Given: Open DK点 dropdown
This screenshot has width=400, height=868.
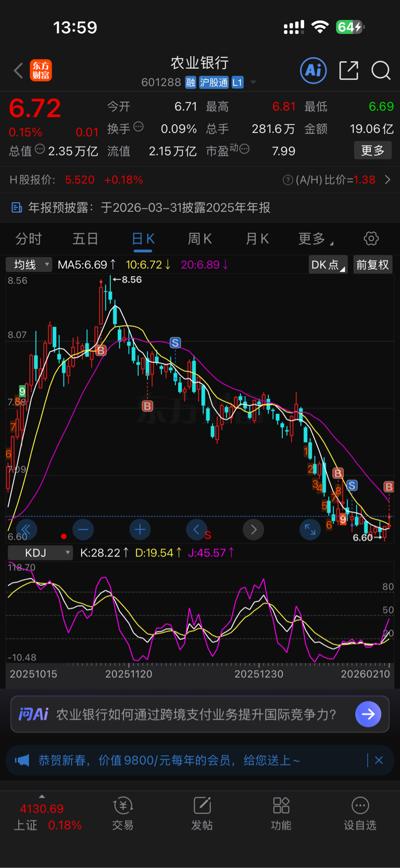Looking at the screenshot, I should point(328,265).
